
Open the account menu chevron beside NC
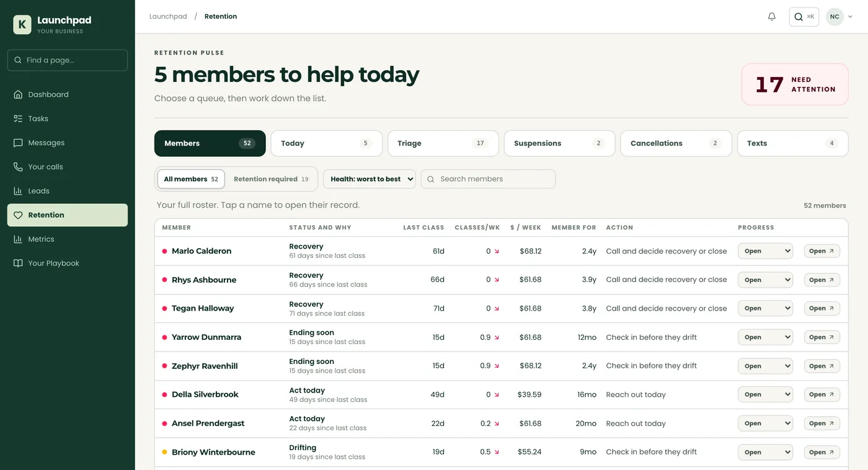(850, 17)
